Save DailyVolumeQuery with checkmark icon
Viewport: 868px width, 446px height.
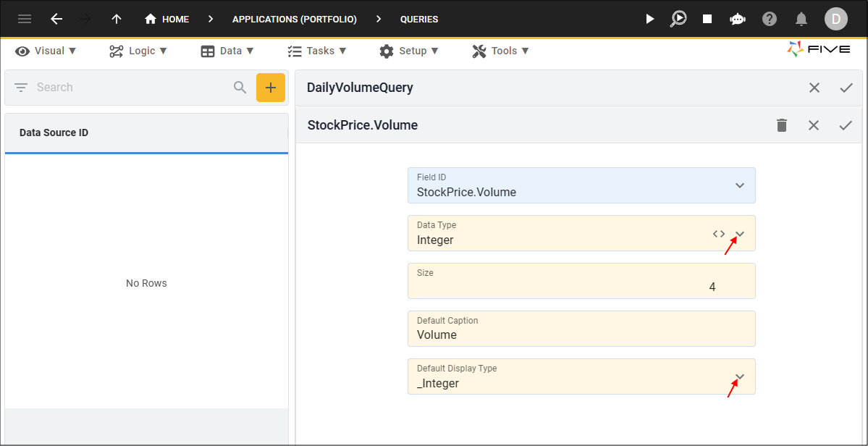(x=846, y=88)
